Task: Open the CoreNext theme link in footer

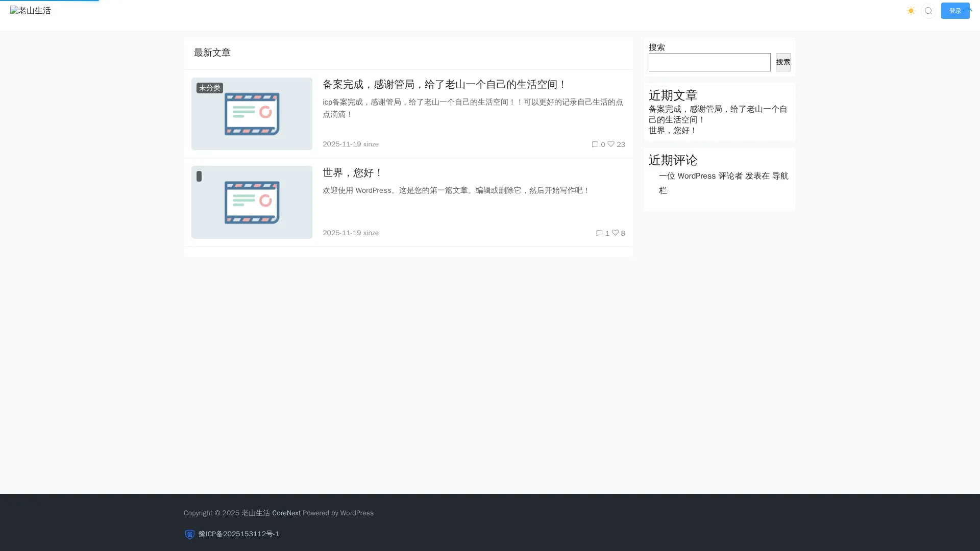Action: pyautogui.click(x=286, y=513)
